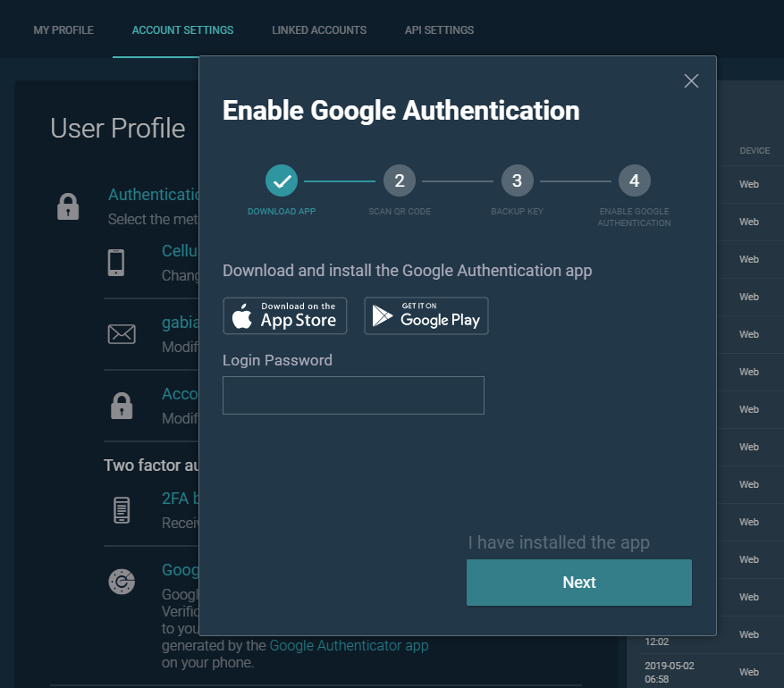
Task: Click the completed Download App step checkmark
Action: pos(282,180)
